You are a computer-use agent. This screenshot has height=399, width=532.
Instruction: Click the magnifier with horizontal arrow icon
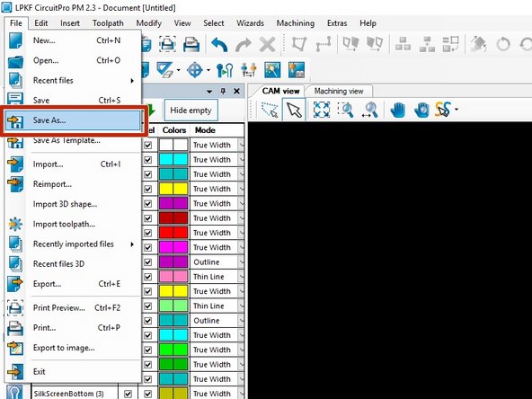pos(370,110)
